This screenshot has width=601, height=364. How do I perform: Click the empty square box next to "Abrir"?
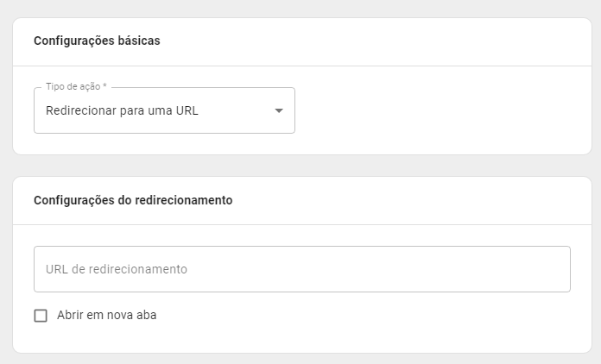(41, 316)
